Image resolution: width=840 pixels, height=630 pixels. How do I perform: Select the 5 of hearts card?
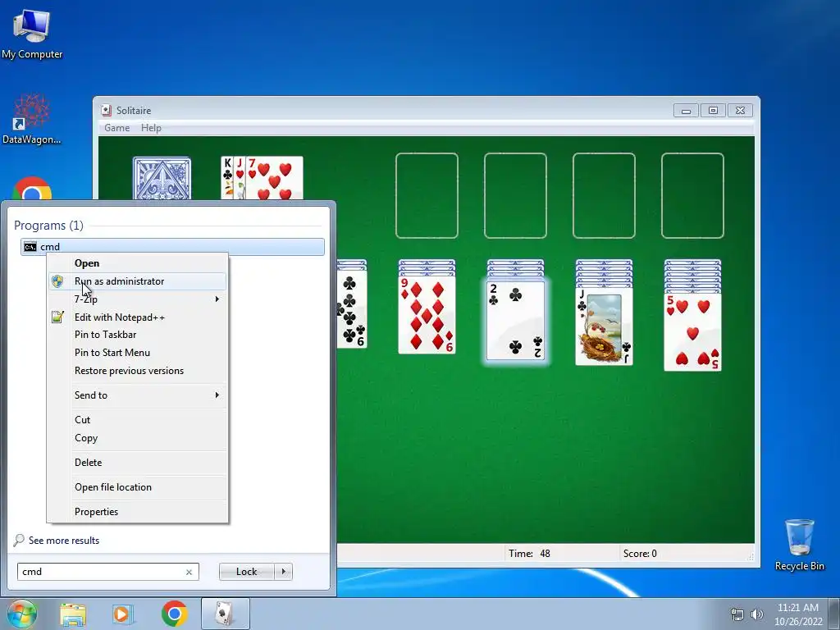[692, 332]
